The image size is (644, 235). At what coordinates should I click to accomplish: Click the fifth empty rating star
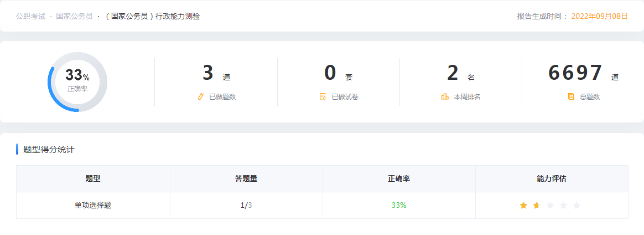tap(577, 206)
